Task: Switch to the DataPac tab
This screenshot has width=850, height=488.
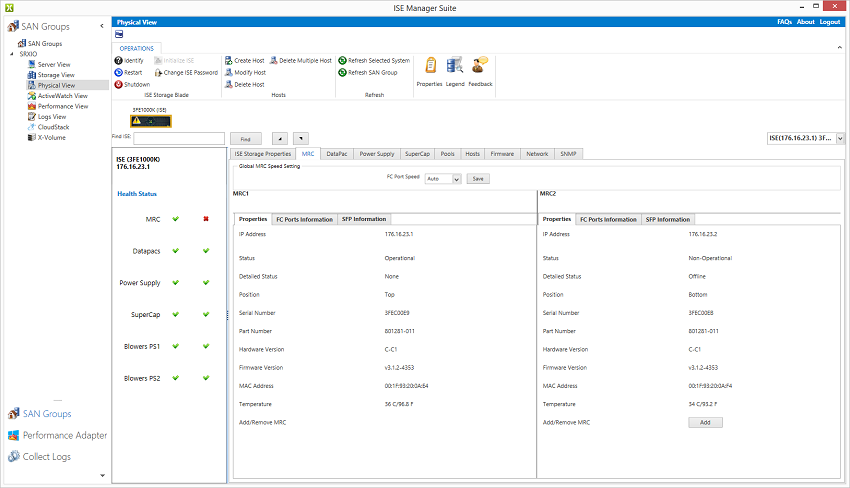Action: coord(337,154)
